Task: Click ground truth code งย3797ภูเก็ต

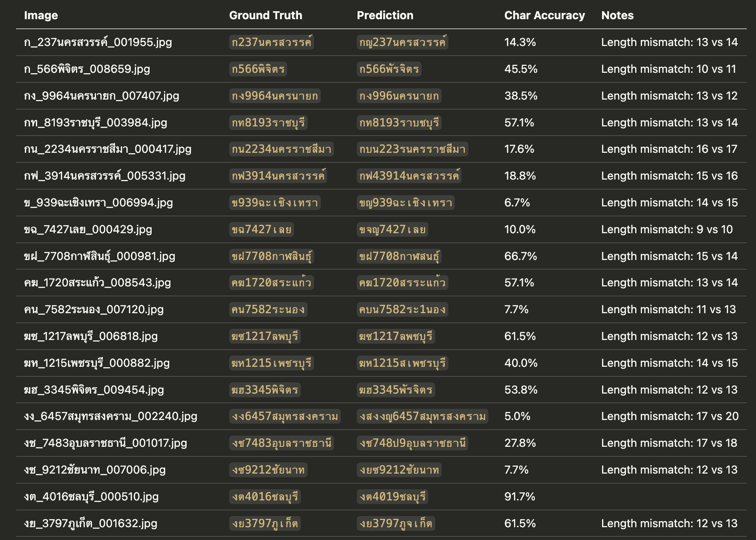Action: [265, 523]
